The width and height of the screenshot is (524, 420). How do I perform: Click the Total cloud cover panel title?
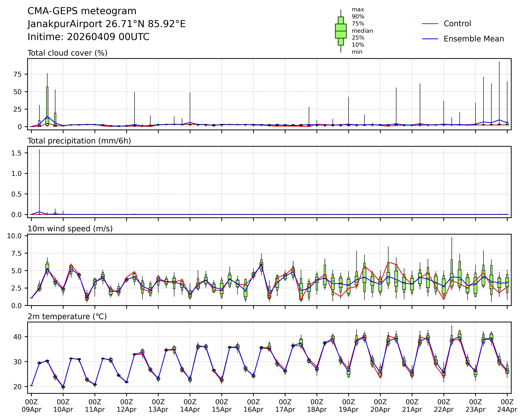pyautogui.click(x=67, y=53)
